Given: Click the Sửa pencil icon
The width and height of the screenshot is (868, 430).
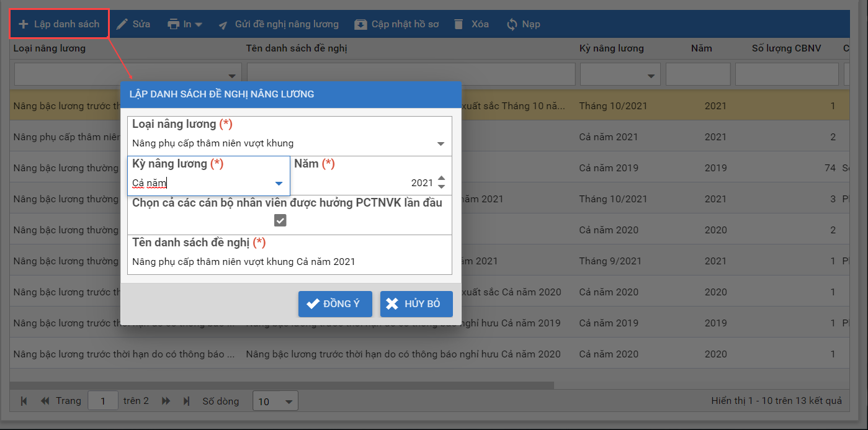Looking at the screenshot, I should pos(122,24).
